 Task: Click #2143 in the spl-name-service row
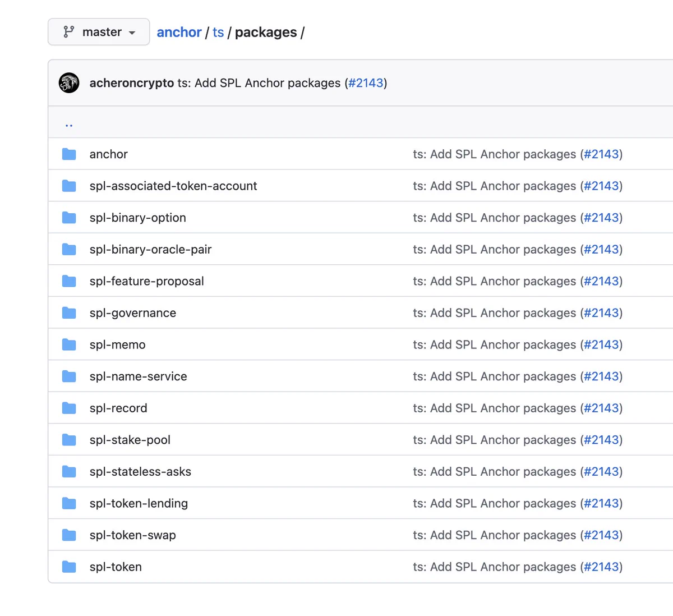point(601,376)
